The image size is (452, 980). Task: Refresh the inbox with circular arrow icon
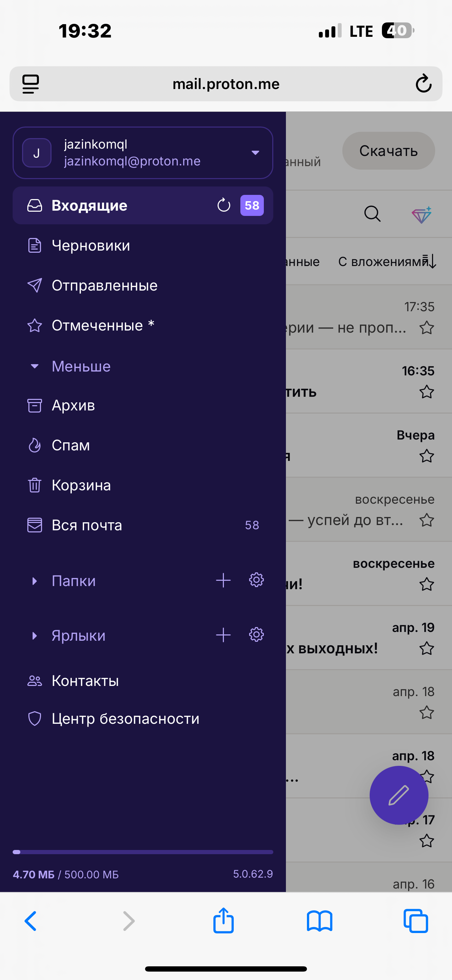point(224,205)
